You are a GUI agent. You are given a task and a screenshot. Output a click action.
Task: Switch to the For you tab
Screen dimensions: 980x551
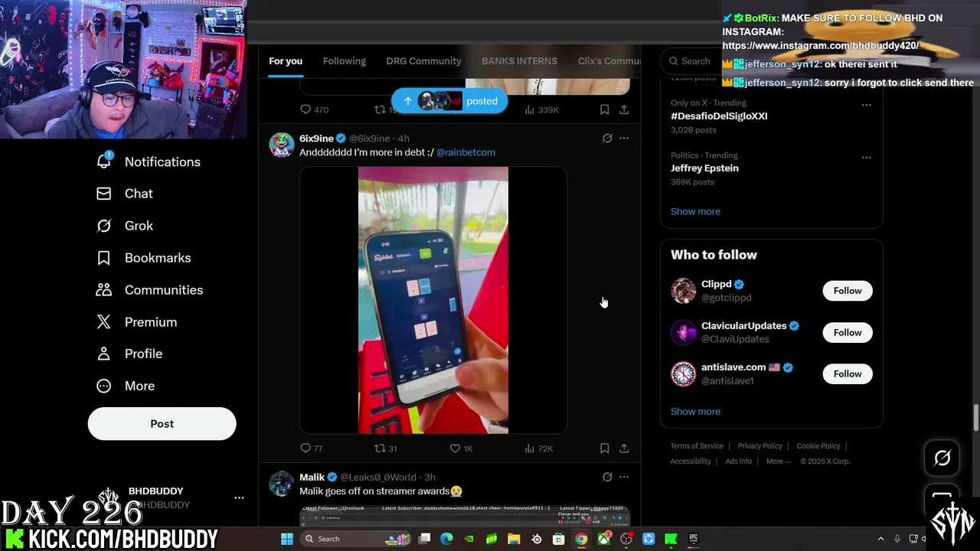click(x=286, y=61)
